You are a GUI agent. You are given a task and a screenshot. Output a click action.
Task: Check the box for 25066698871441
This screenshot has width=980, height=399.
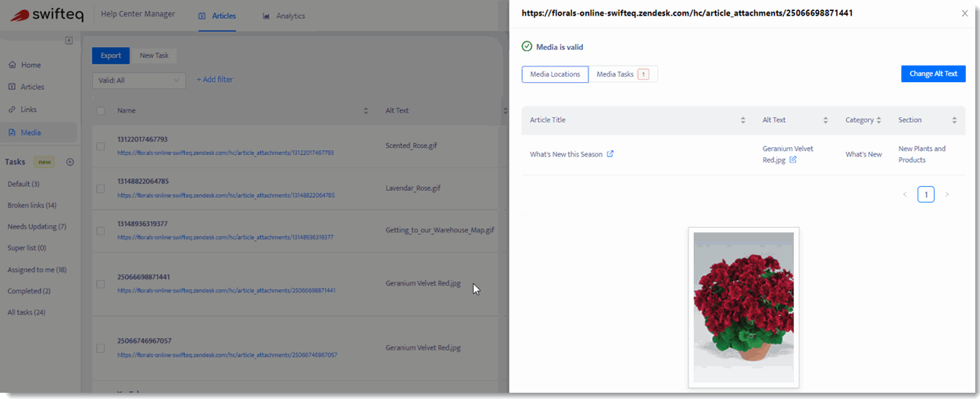100,284
